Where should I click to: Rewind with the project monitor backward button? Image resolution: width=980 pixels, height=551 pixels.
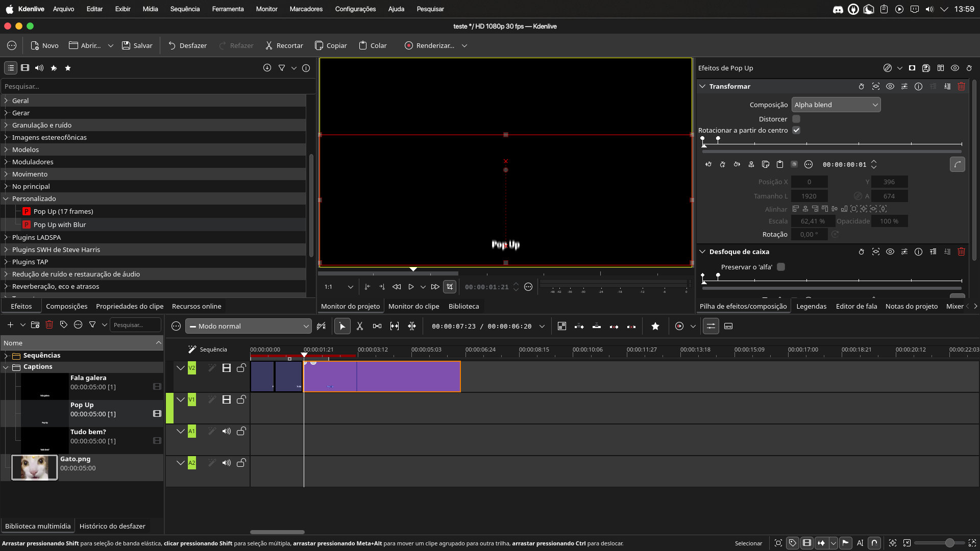pyautogui.click(x=397, y=287)
